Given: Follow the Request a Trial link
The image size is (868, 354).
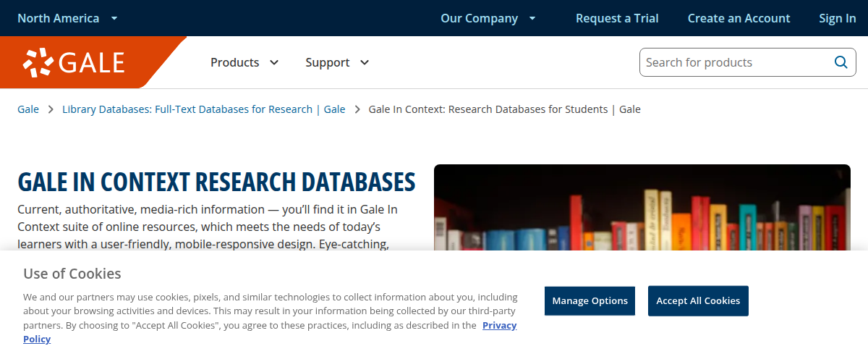Looking at the screenshot, I should click(x=617, y=18).
